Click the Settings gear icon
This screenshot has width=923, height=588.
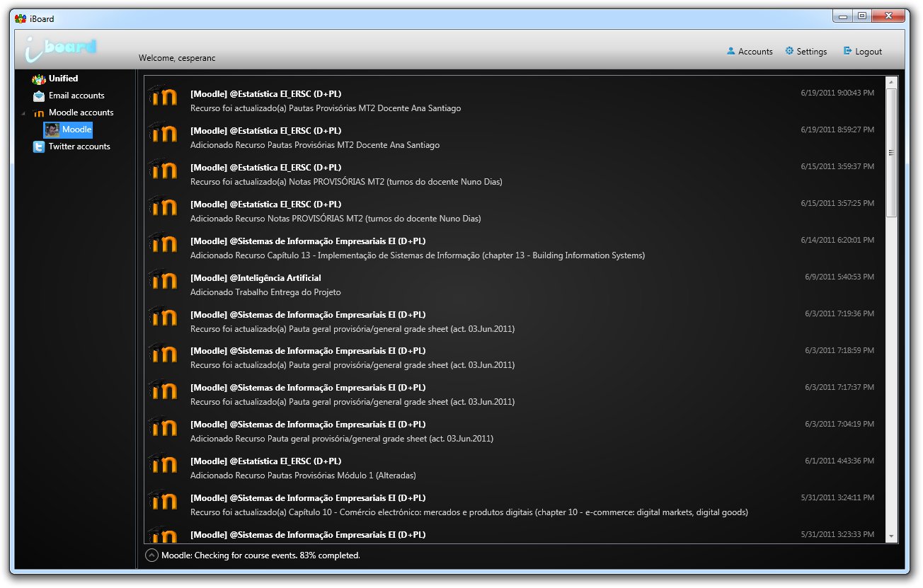pyautogui.click(x=789, y=51)
